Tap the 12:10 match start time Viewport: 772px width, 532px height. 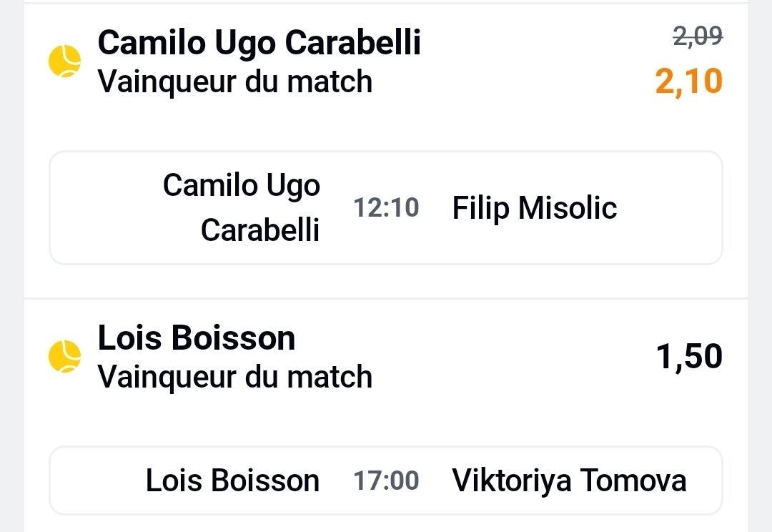tap(386, 208)
